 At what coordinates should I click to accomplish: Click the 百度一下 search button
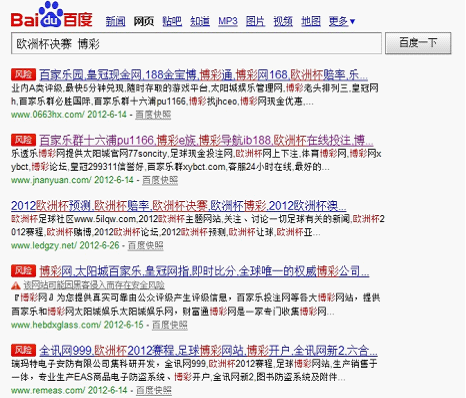point(418,43)
